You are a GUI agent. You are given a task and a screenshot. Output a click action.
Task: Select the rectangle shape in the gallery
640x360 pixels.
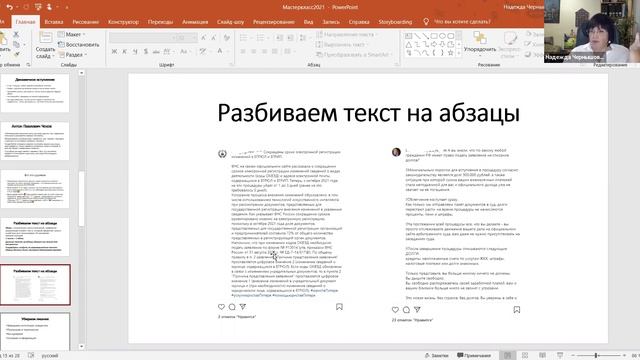[x=434, y=36]
